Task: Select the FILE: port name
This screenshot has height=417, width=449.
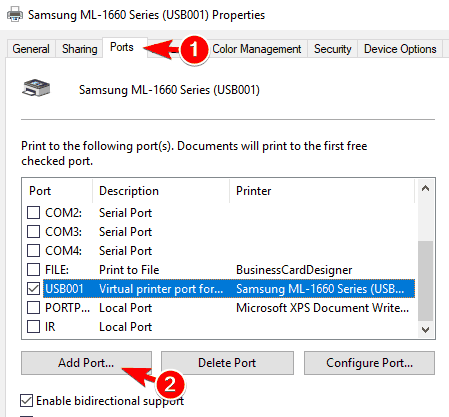Action: (57, 270)
